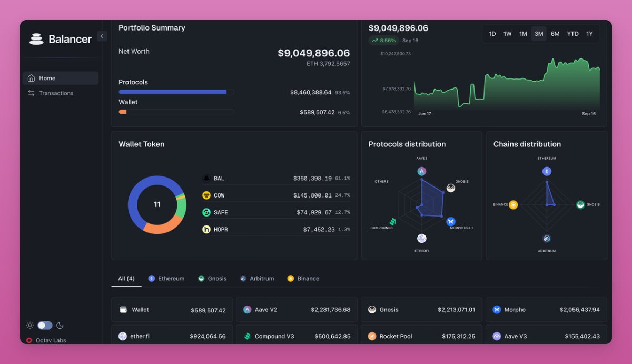Click the COW value $145,800.01
The height and width of the screenshot is (364, 632).
coord(312,195)
